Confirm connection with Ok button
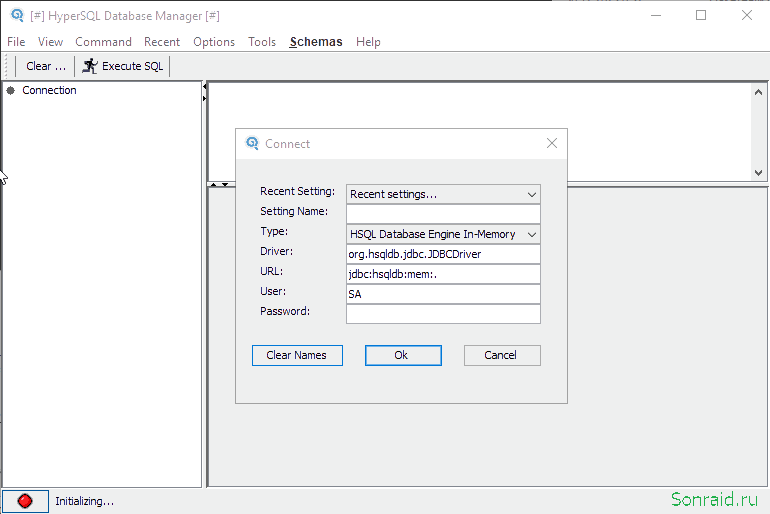 click(x=403, y=355)
